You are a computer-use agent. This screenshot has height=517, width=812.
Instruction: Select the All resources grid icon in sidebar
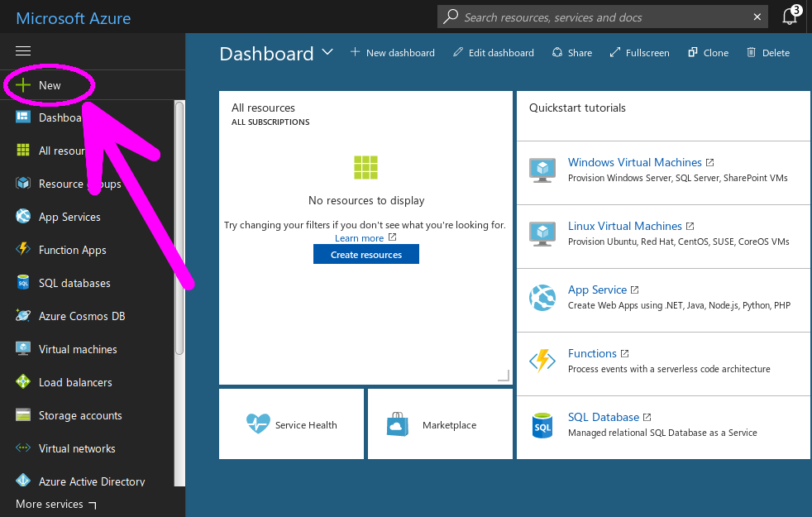click(x=23, y=151)
